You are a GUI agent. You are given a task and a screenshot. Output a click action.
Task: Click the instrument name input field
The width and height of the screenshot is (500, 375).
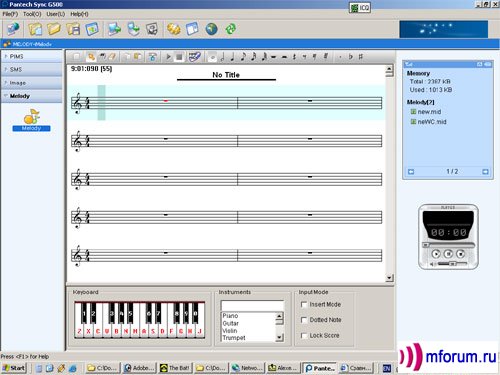[252, 305]
